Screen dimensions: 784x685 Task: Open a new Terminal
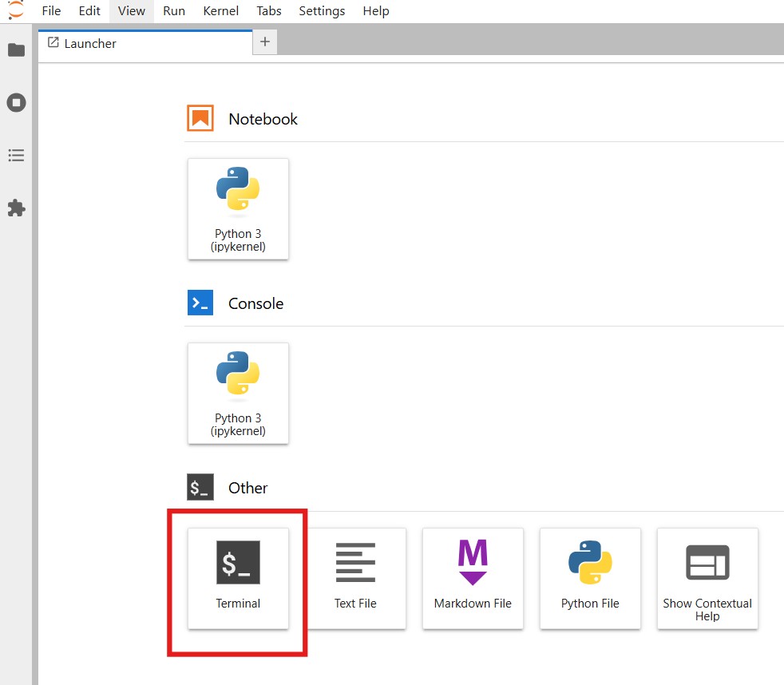238,577
